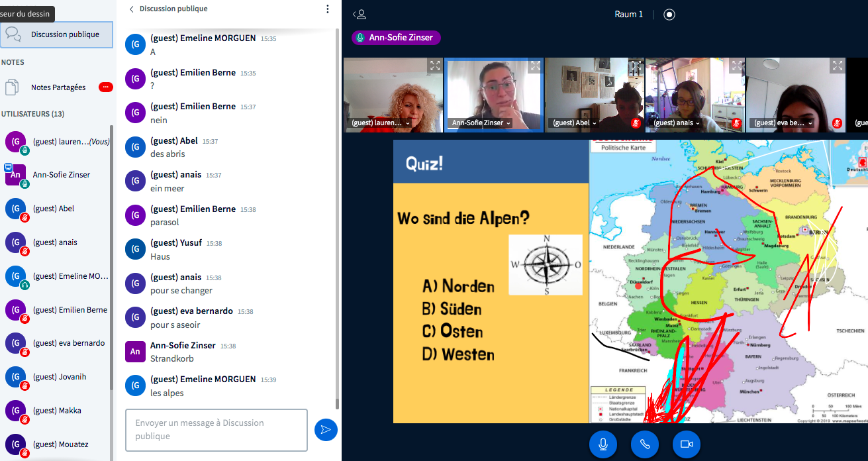This screenshot has height=461, width=868.
Task: Click Ann-Sofie Zinser's presenter avatar in user list
Action: pos(15,176)
